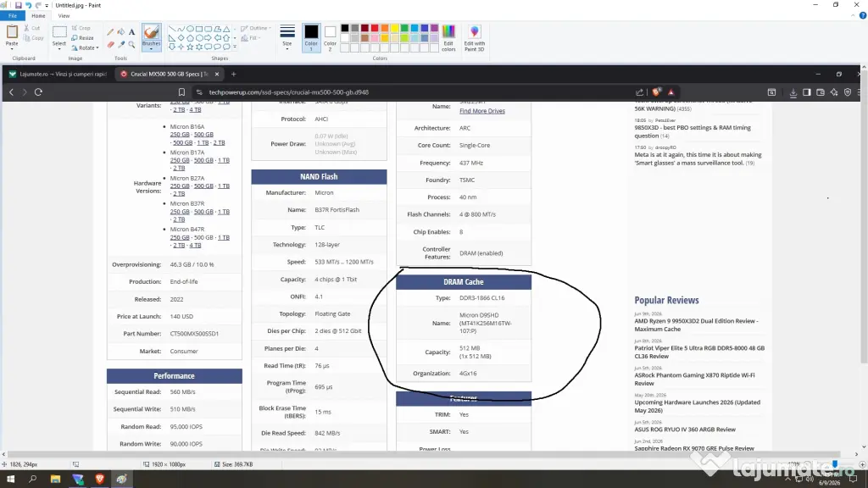This screenshot has height=488, width=868.
Task: Choose the Oval shape
Action: point(190,29)
